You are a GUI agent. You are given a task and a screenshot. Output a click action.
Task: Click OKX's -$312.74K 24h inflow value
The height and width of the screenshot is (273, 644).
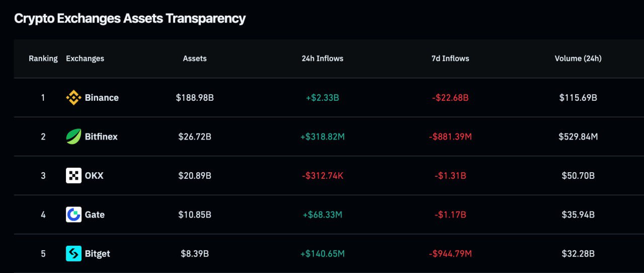tap(323, 175)
